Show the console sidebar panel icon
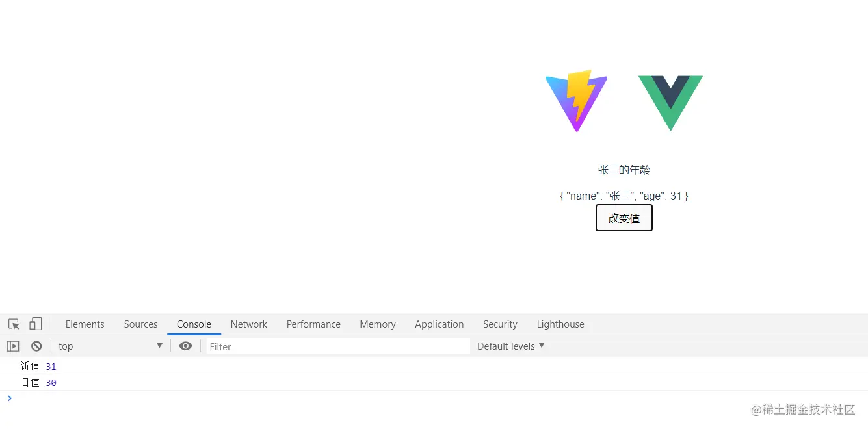The image size is (868, 429). coord(13,346)
